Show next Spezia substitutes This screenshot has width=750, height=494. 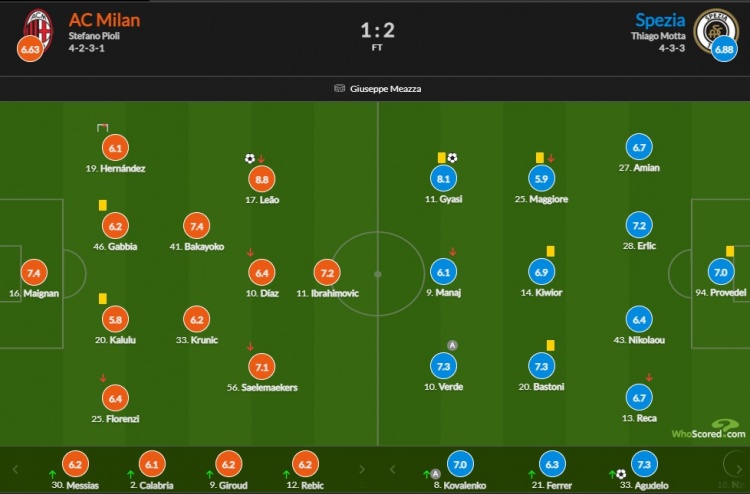tap(739, 469)
